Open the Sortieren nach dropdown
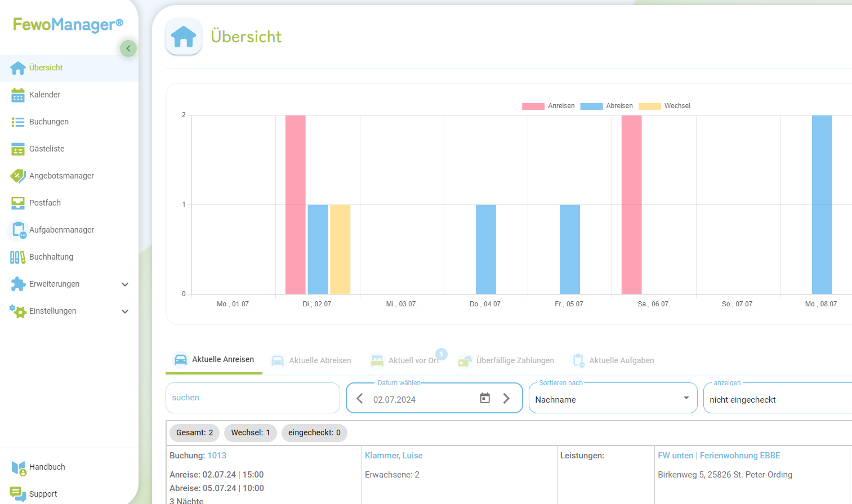 (x=613, y=399)
